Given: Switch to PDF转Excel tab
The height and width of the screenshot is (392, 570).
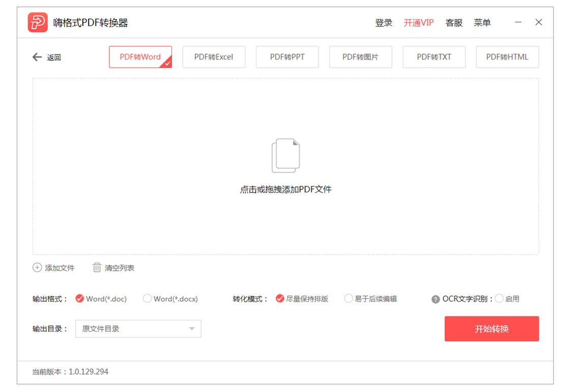Looking at the screenshot, I should pyautogui.click(x=214, y=57).
